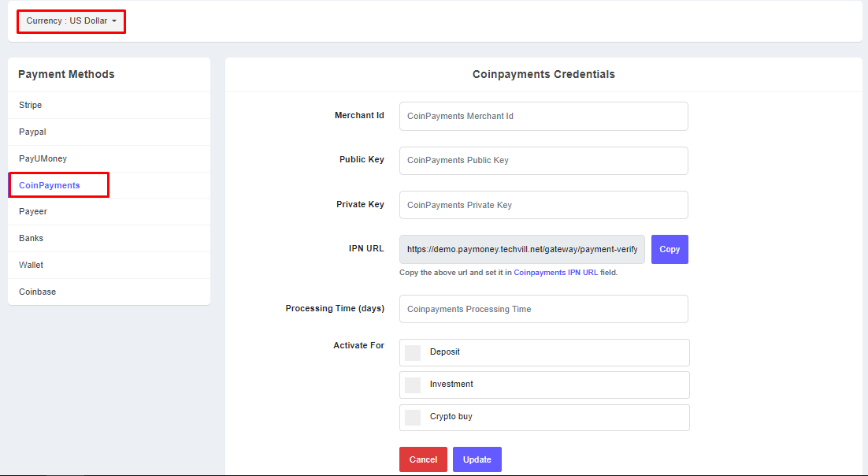Choose Banks from payment methods
The width and height of the screenshot is (868, 476).
coord(32,238)
